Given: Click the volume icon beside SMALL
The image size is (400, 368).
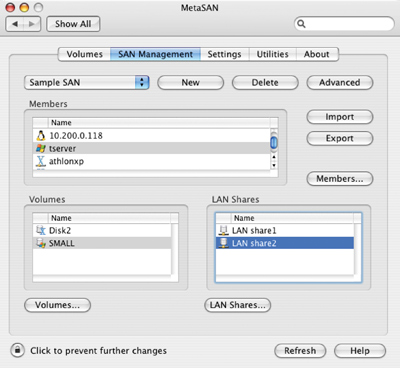Looking at the screenshot, I should tap(41, 243).
